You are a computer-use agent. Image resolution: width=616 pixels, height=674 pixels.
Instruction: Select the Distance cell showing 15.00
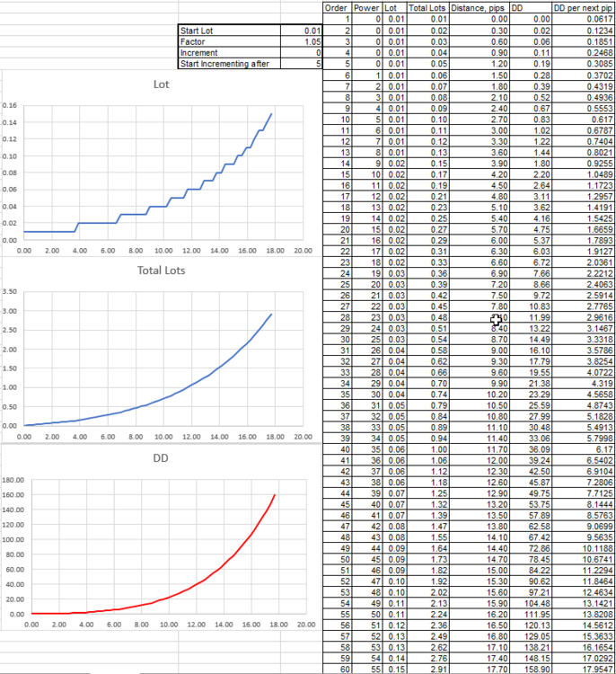pyautogui.click(x=479, y=571)
